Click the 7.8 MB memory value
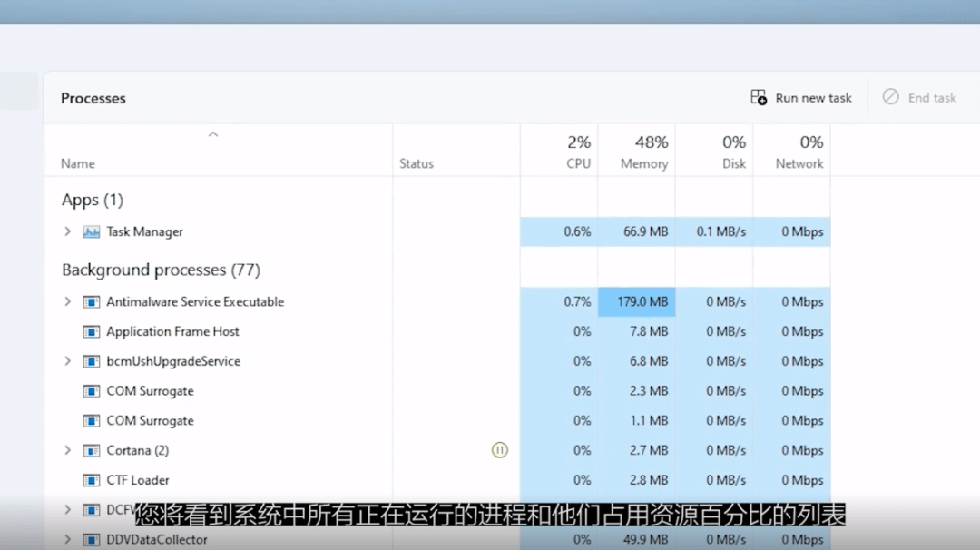The width and height of the screenshot is (980, 550). 649,332
